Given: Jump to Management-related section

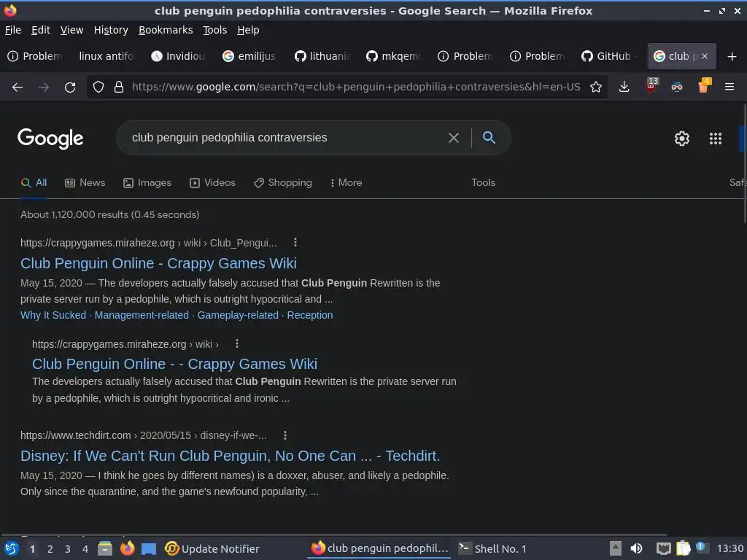Looking at the screenshot, I should click(142, 315).
